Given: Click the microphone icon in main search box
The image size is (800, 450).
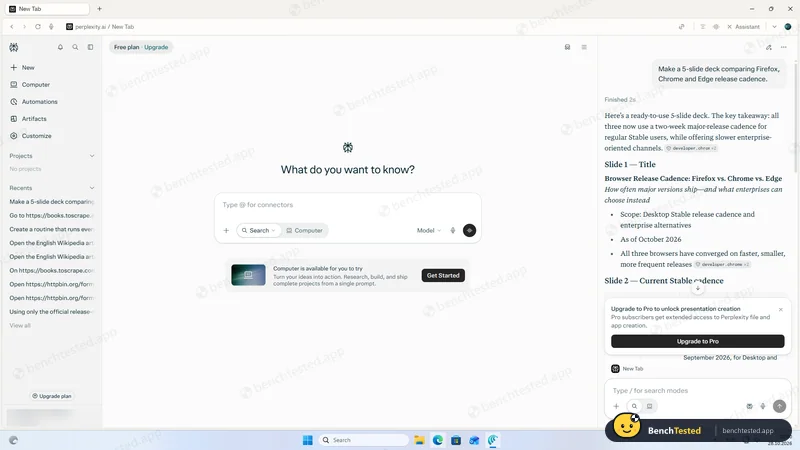Looking at the screenshot, I should (x=453, y=231).
